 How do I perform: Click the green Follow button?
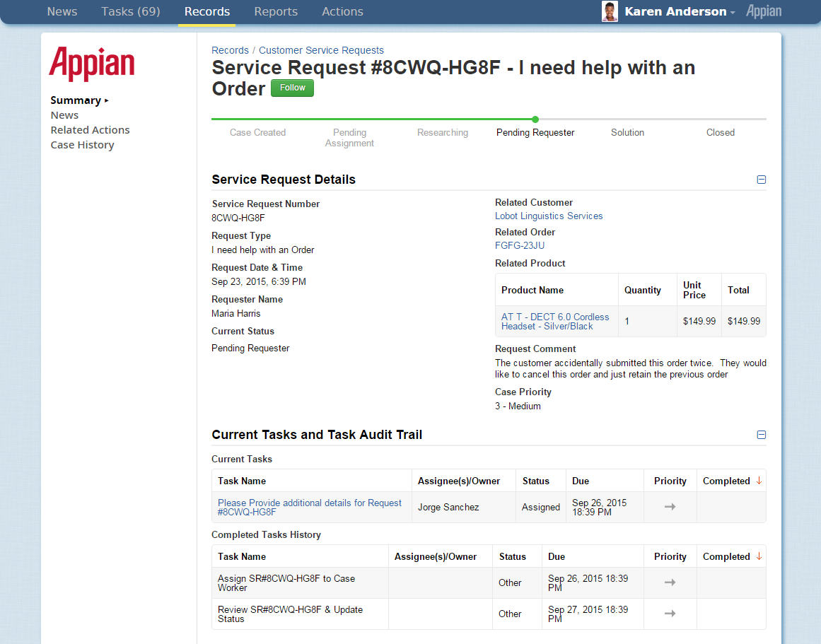click(x=292, y=88)
